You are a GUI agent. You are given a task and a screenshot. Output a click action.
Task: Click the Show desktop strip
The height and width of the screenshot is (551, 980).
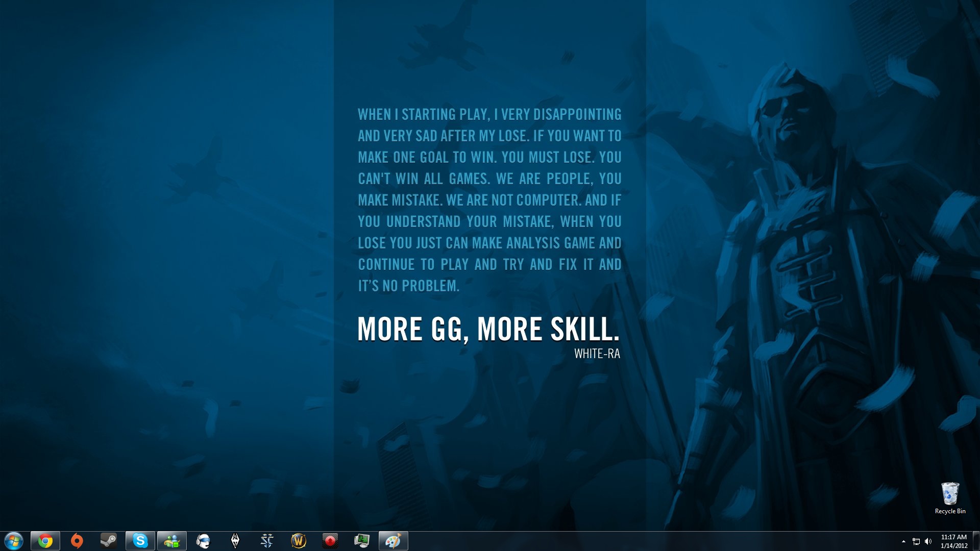tap(976, 541)
